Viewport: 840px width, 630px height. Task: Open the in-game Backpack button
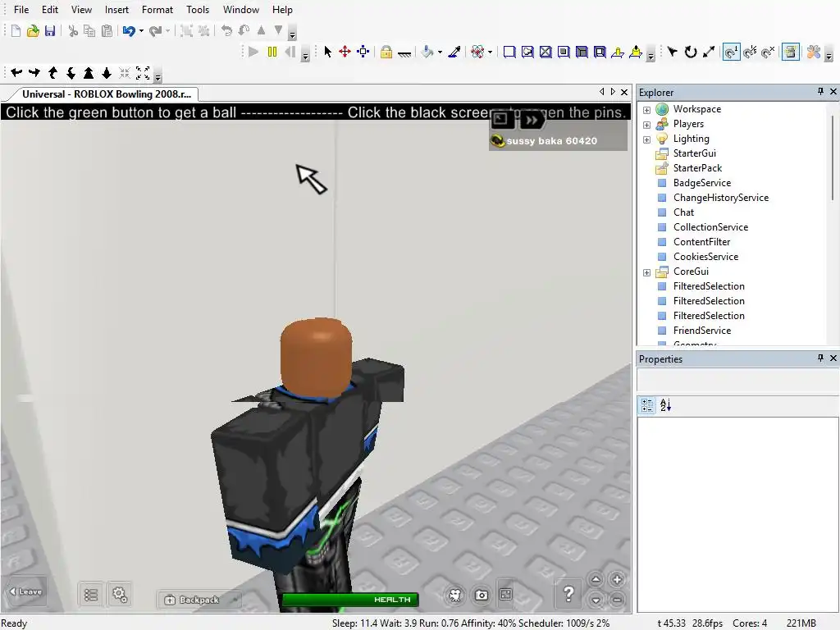tap(199, 600)
